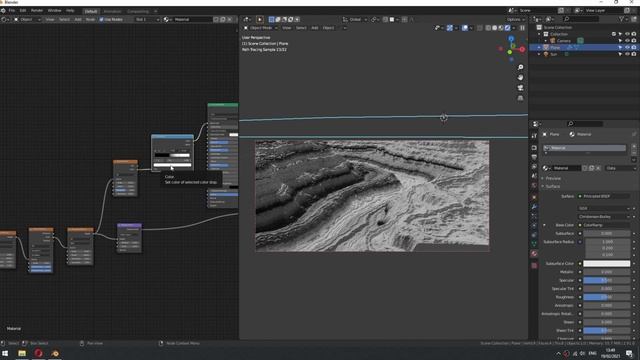The height and width of the screenshot is (360, 640).
Task: Disable Camera in renders via camera icon
Action: tap(634, 41)
